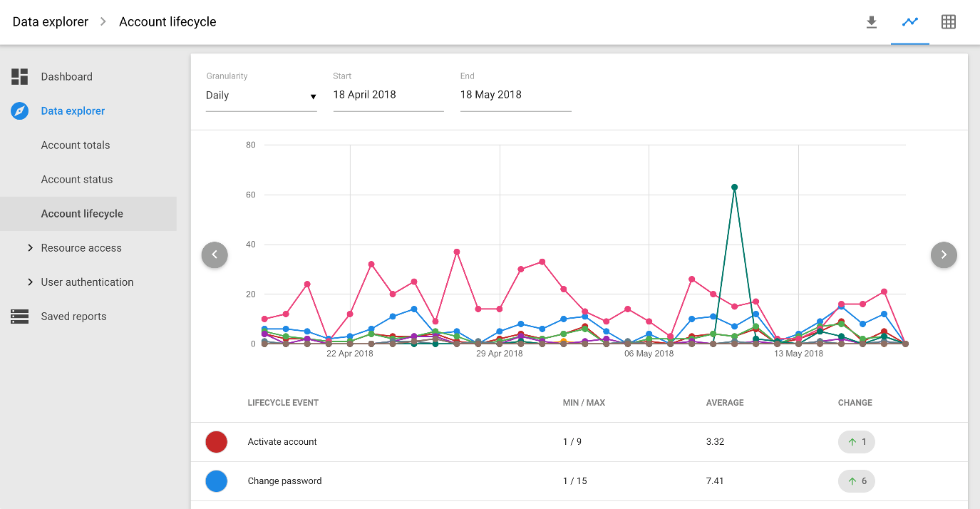Select the download report icon
Image resolution: width=980 pixels, height=509 pixels.
pyautogui.click(x=872, y=21)
